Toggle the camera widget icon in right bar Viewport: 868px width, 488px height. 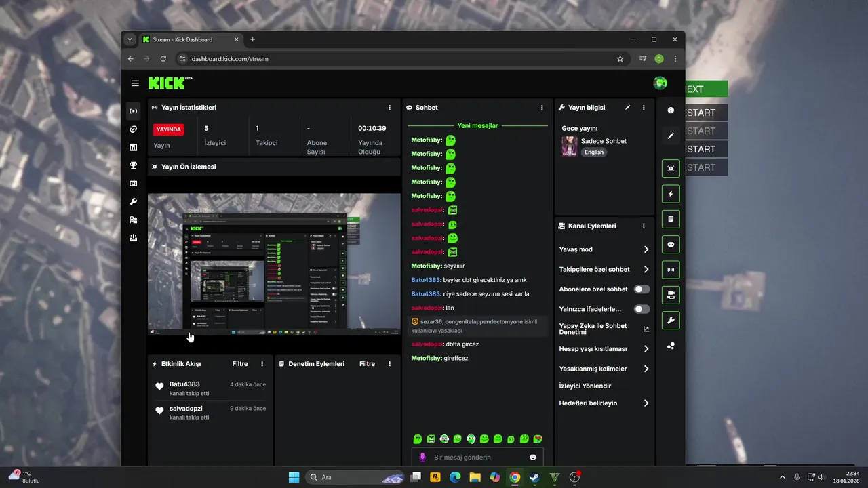[x=671, y=295]
